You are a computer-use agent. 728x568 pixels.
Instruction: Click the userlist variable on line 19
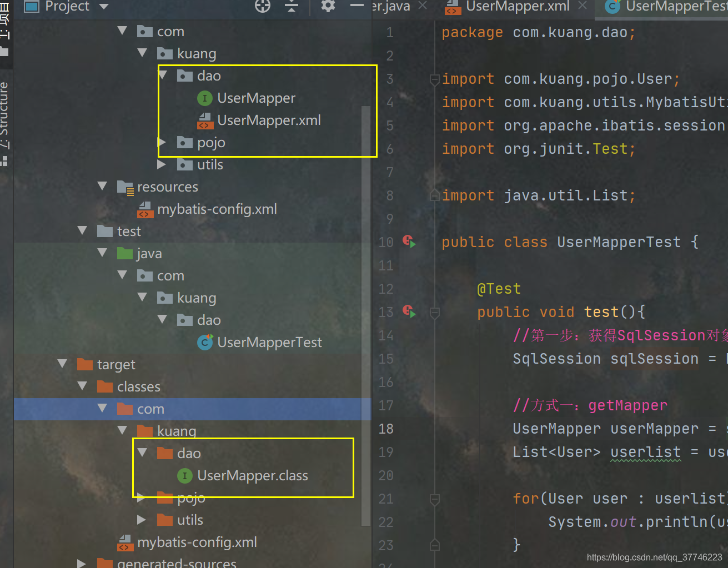645,452
